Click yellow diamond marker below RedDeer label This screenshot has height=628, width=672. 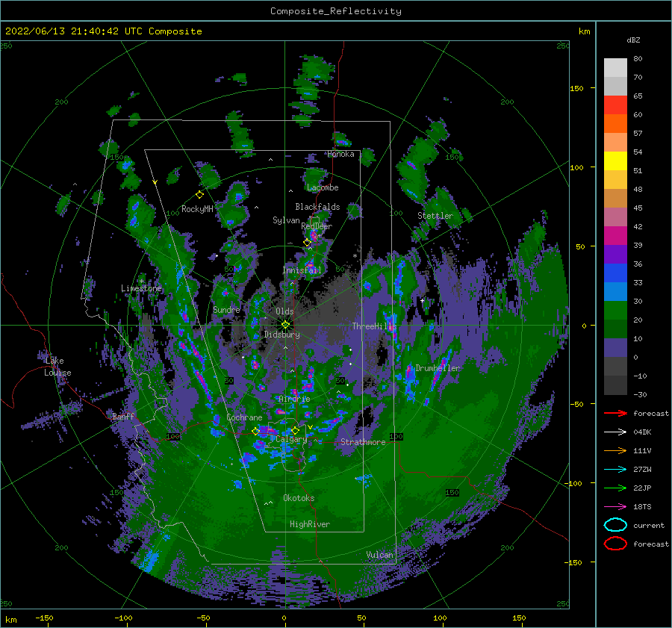click(307, 243)
